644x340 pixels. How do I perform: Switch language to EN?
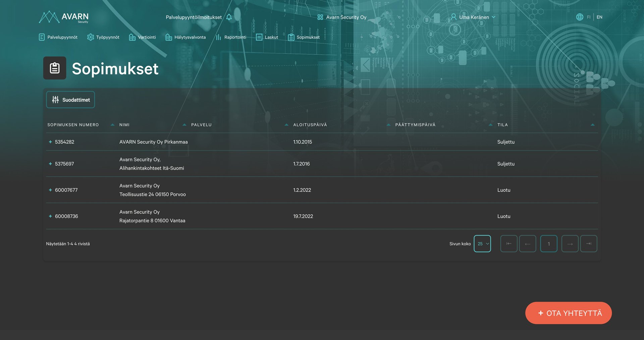599,17
